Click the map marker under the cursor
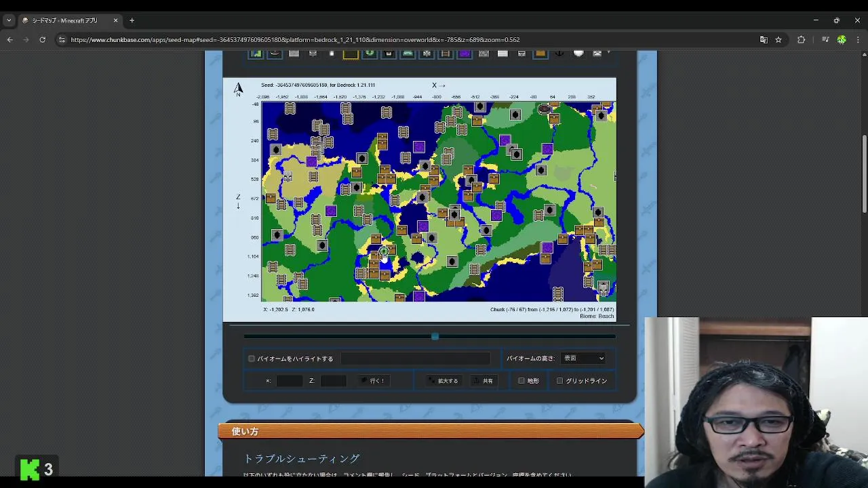868x488 pixels. [383, 252]
